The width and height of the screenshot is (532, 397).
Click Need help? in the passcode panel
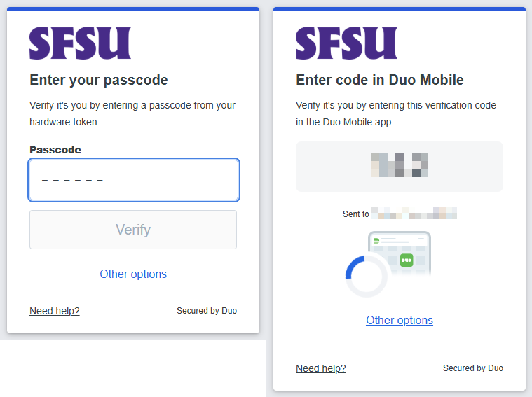(x=54, y=311)
